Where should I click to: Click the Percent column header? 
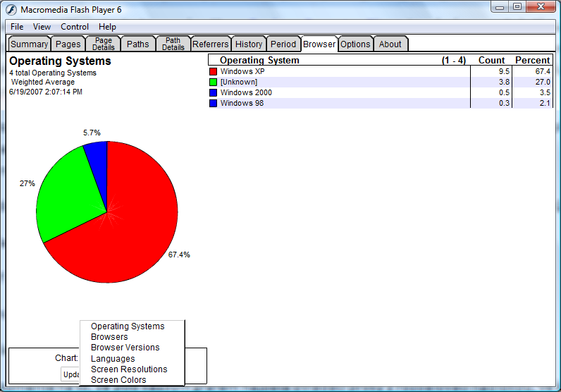(x=532, y=60)
